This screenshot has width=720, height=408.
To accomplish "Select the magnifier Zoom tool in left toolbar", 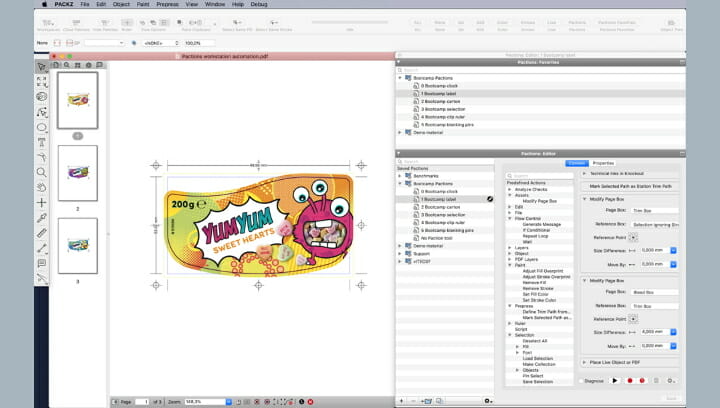I will pyautogui.click(x=42, y=173).
